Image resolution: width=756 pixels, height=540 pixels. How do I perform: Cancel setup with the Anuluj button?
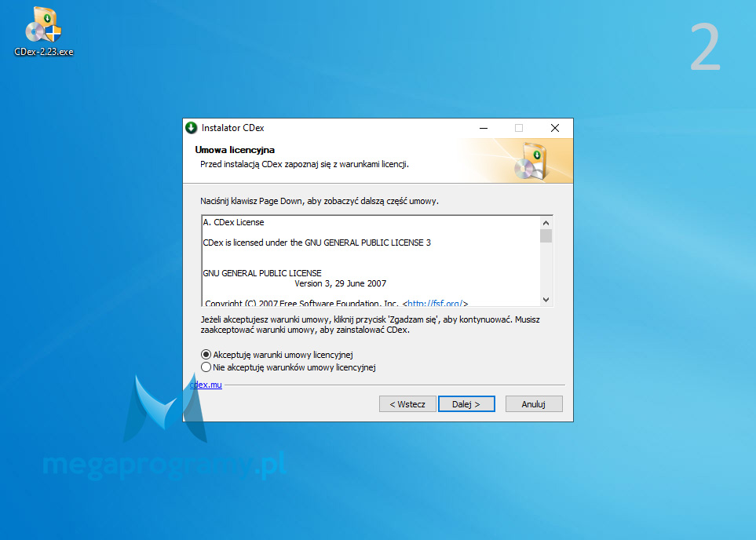coord(534,404)
